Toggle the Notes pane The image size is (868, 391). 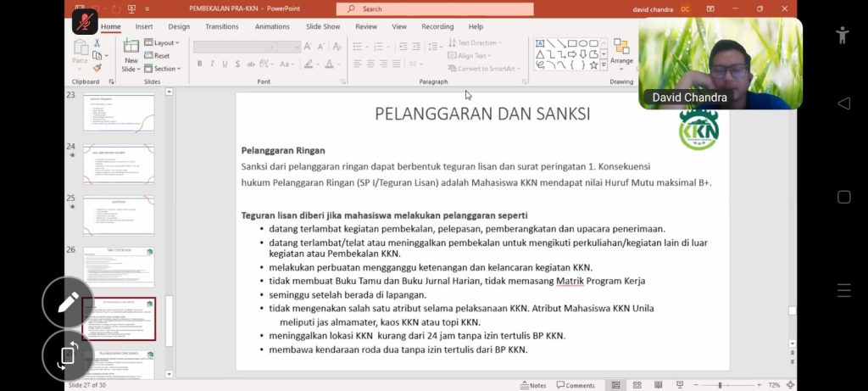(x=533, y=385)
